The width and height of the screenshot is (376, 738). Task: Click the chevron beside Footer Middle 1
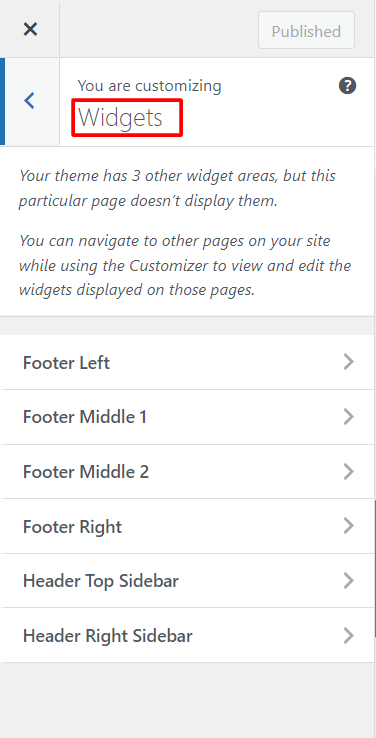(x=348, y=417)
